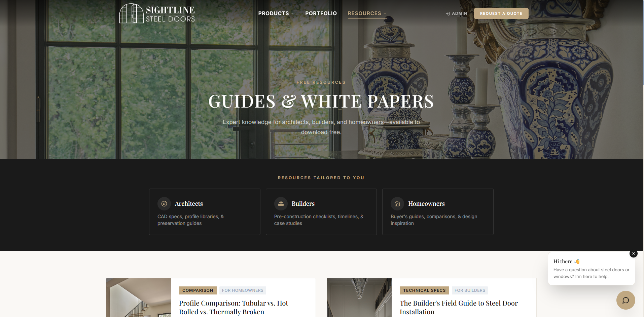This screenshot has height=317, width=644.
Task: Click the Homeowners house icon
Action: click(x=397, y=204)
